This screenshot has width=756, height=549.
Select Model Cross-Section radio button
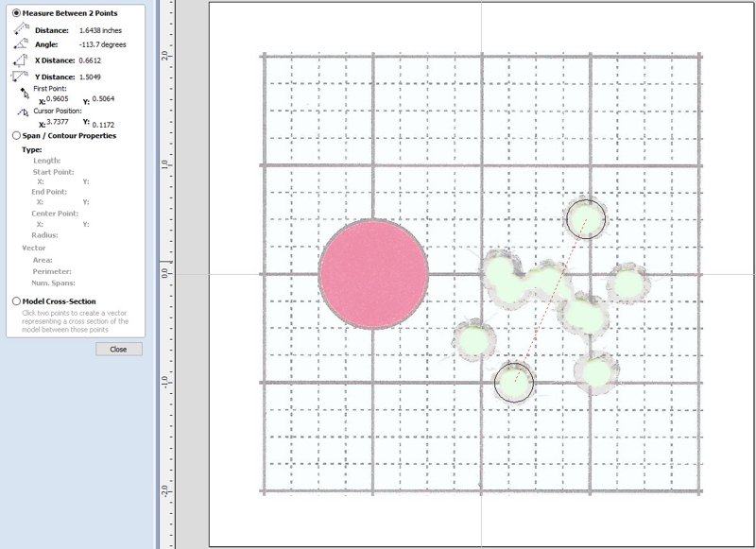(16, 301)
